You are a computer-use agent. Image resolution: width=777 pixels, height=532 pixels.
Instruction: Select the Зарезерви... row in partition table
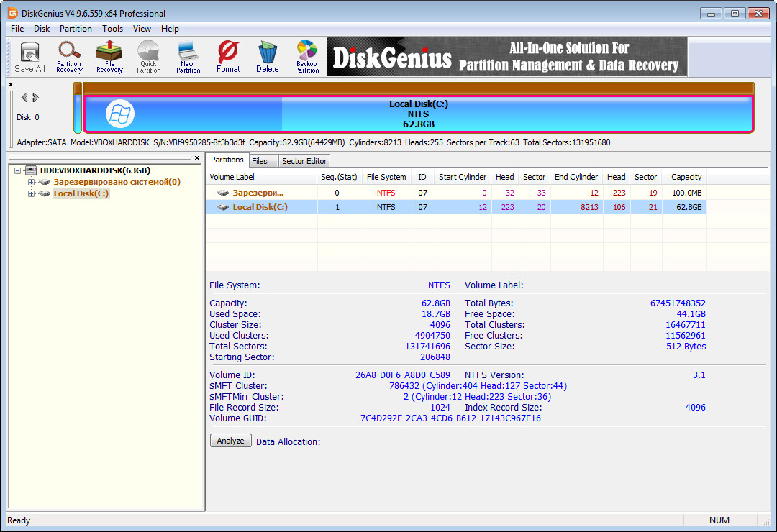tap(456, 193)
